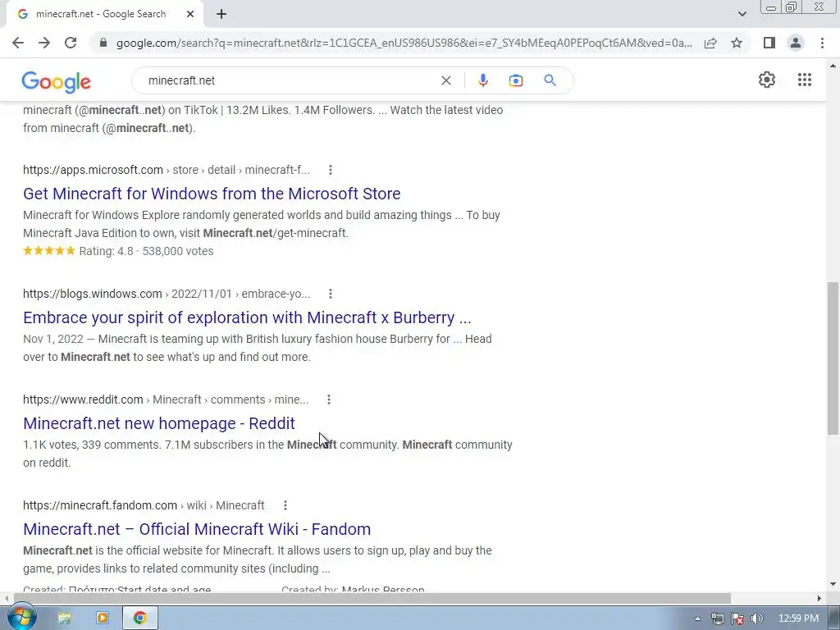Click the Rating 4.8 · 538,000 votes text
The width and height of the screenshot is (840, 630).
tap(146, 251)
